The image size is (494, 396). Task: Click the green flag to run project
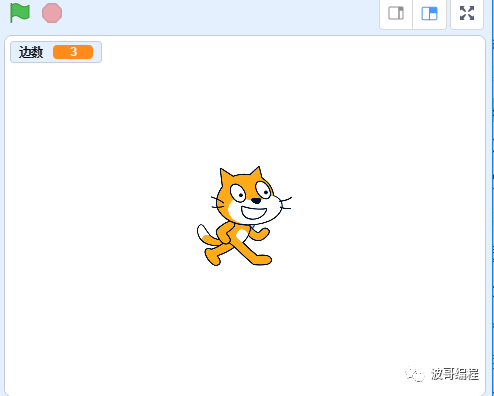20,13
